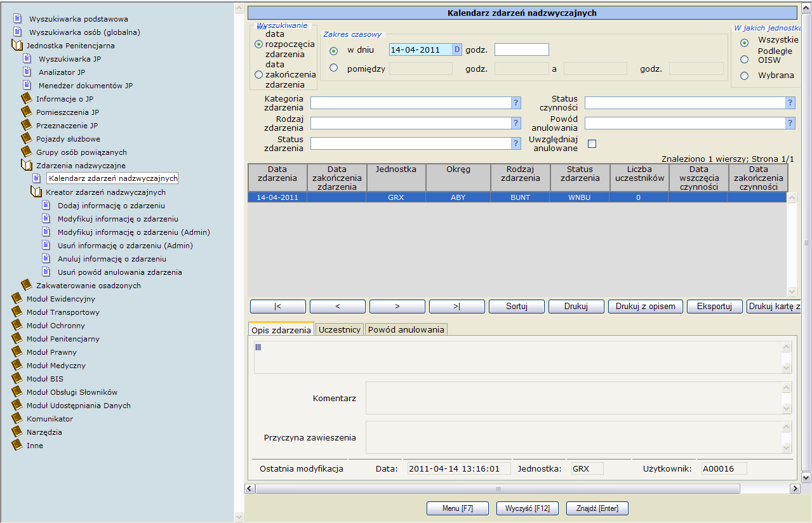Switch to Powód anulowania tab
The width and height of the screenshot is (812, 523).
(x=406, y=329)
